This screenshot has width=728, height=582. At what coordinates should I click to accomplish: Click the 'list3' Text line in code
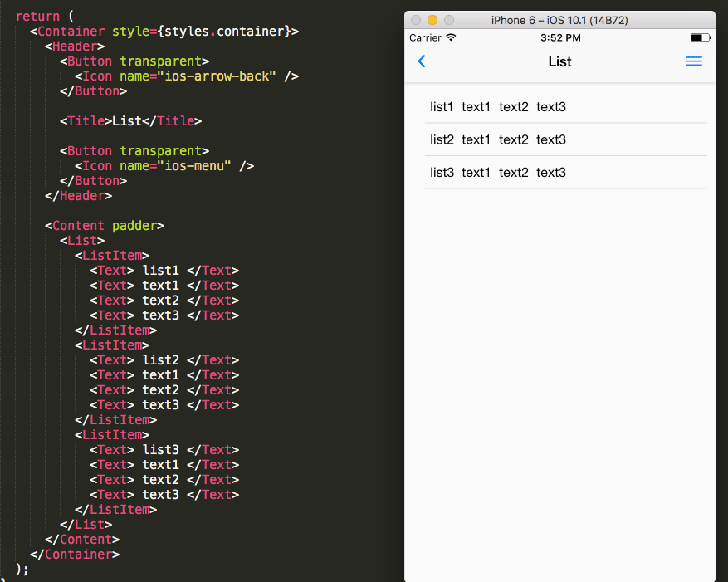164,450
